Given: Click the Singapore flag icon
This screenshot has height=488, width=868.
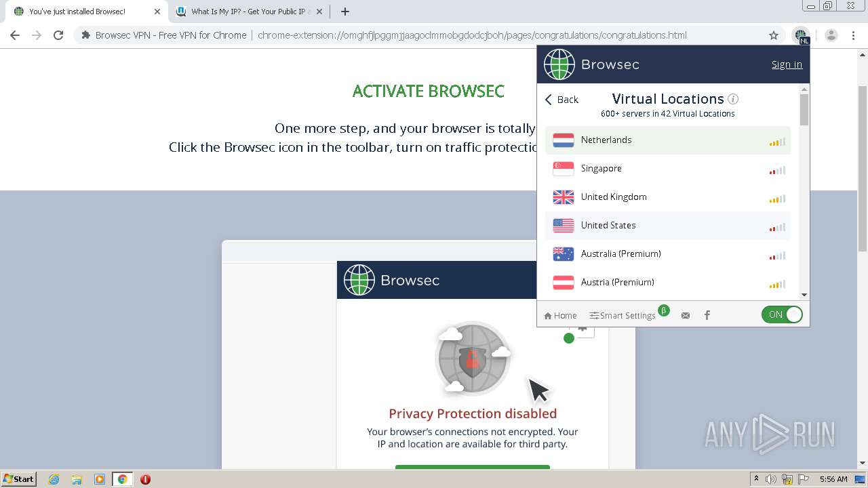Looking at the screenshot, I should pyautogui.click(x=564, y=169).
